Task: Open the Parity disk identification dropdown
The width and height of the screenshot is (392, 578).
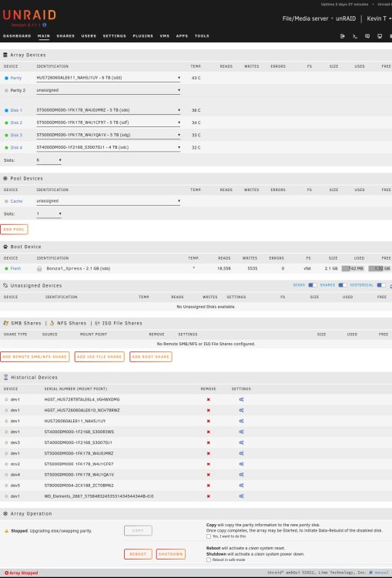Action: tap(109, 78)
